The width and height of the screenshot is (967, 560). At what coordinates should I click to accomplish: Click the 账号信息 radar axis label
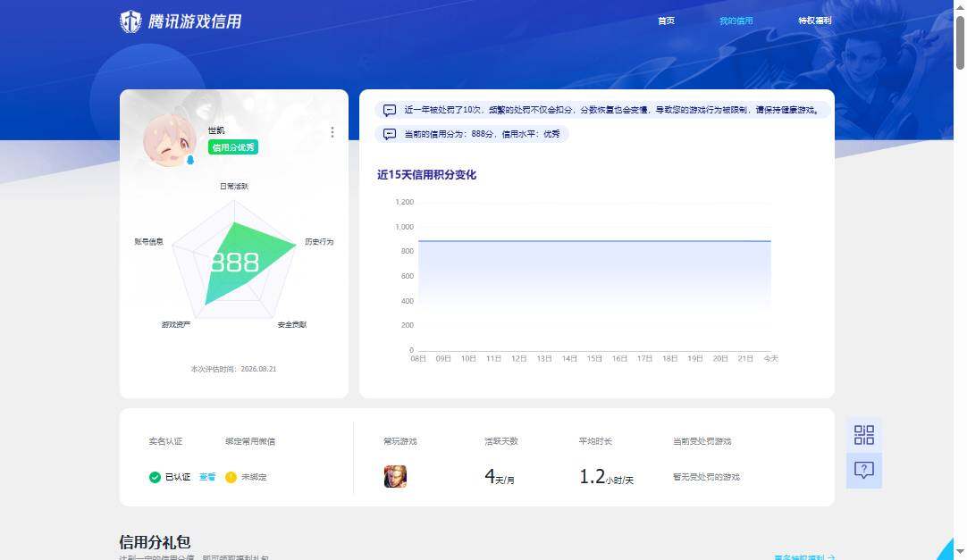click(148, 242)
